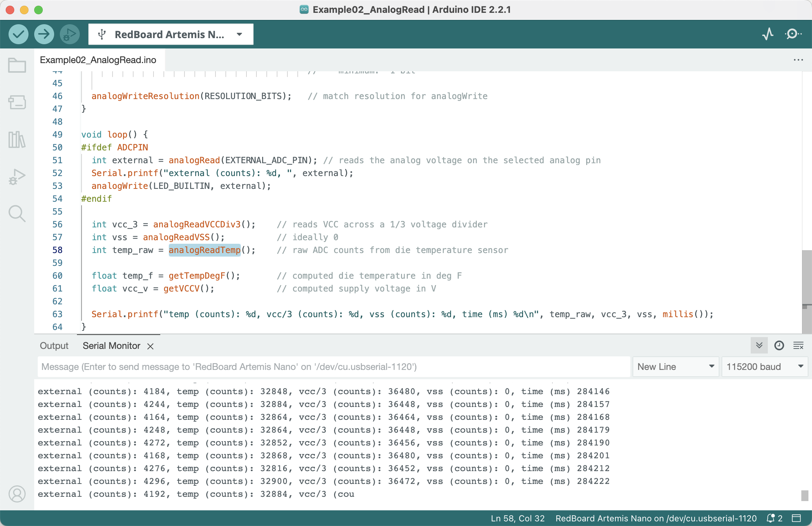Viewport: 812px width, 526px height.
Task: Click the Serial Monitor scrollbar thumb
Action: click(805, 496)
